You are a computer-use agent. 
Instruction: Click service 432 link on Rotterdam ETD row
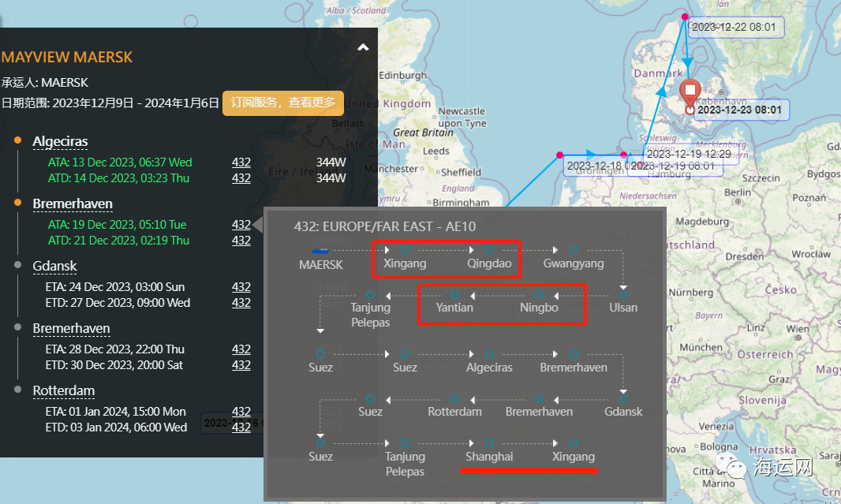click(241, 427)
